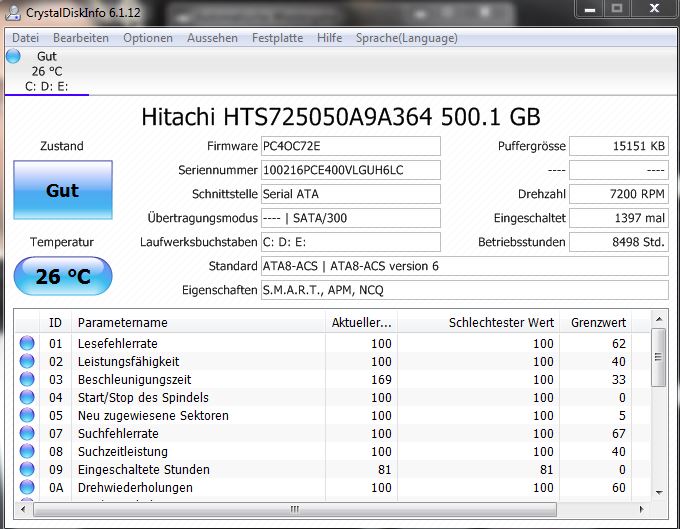Click the status icon for Suchzeitleistung row
This screenshot has width=680, height=529.
(x=27, y=451)
